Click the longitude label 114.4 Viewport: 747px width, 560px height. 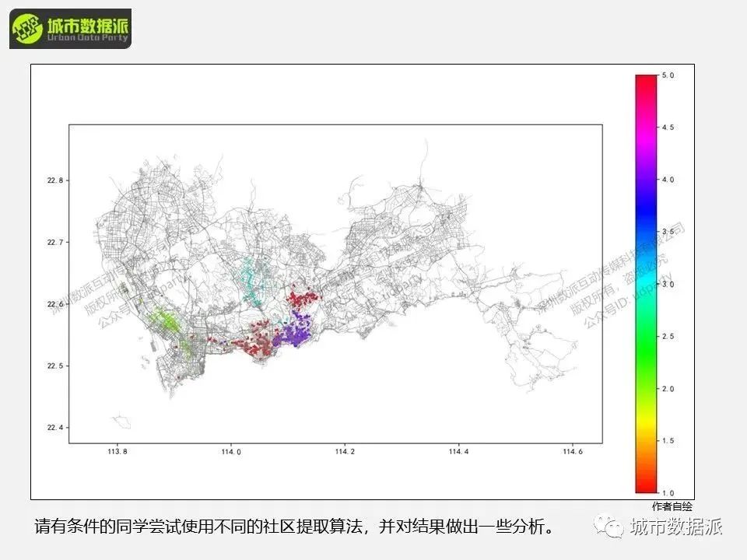(x=458, y=451)
